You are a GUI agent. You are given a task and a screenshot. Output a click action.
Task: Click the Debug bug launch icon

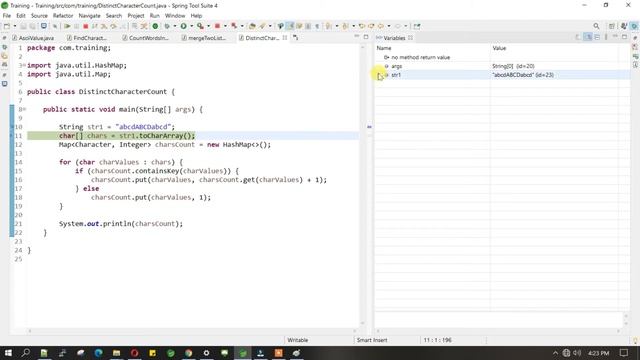[x=167, y=26]
